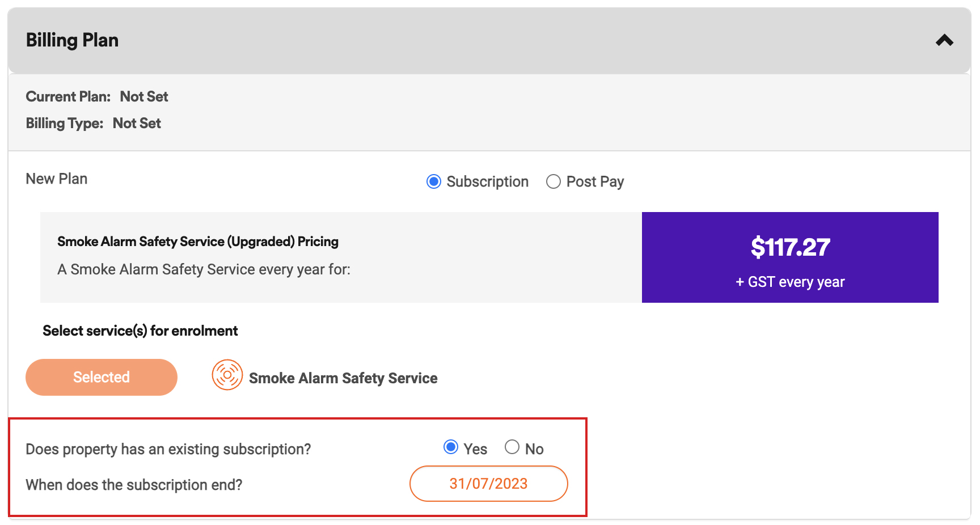Click the New Plan label
The height and width of the screenshot is (525, 980).
coord(57,179)
